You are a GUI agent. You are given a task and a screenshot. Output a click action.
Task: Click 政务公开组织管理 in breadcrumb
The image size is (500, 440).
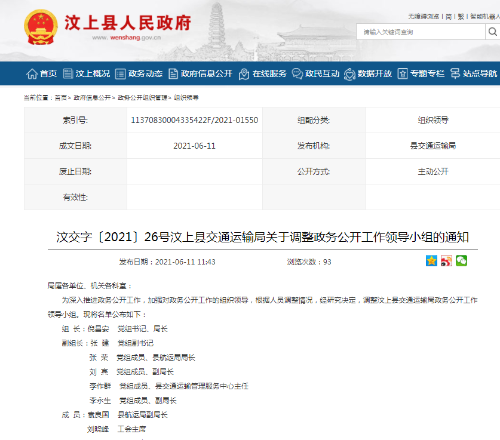pos(142,98)
